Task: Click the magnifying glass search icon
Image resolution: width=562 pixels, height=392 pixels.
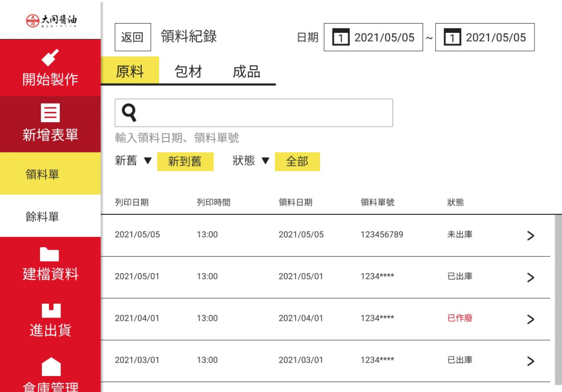Action: 129,112
